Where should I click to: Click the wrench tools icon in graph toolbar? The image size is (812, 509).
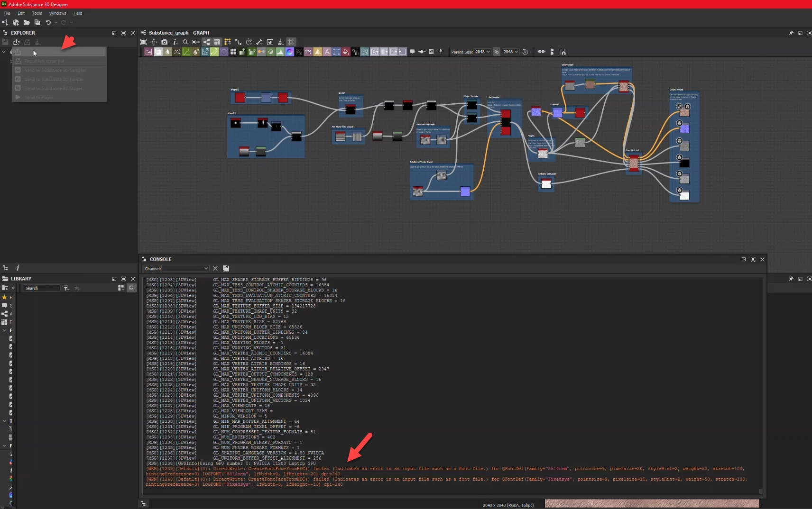tap(259, 42)
